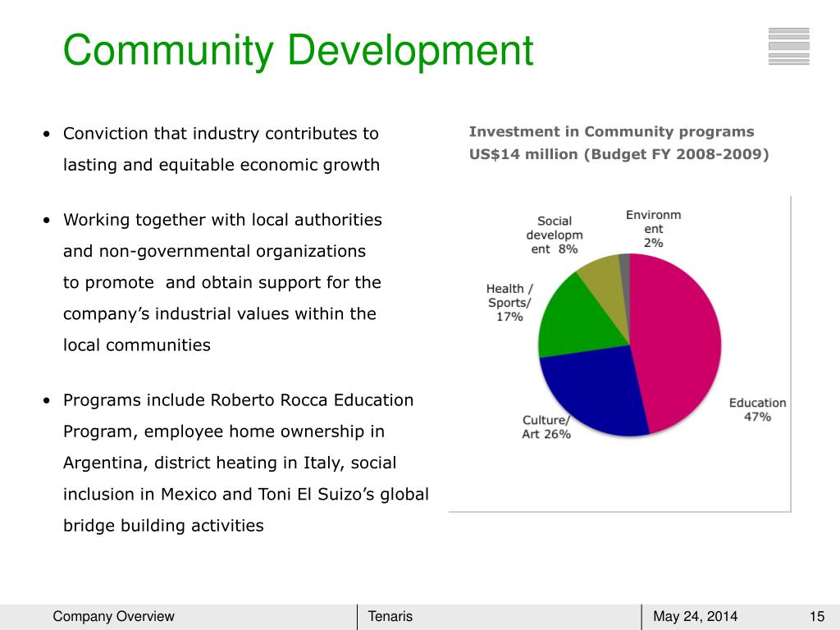This screenshot has height=630, width=840.
Task: Click the line 'Programs include Roberto Rocca Education'
Action: [239, 400]
